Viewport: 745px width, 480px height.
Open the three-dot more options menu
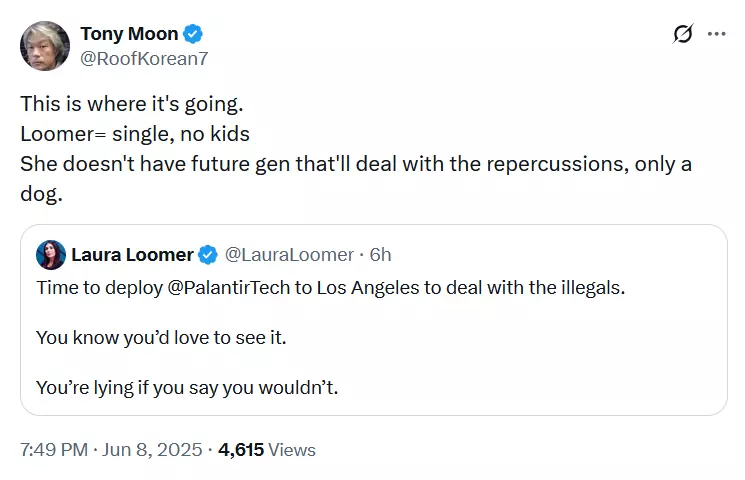pyautogui.click(x=716, y=34)
